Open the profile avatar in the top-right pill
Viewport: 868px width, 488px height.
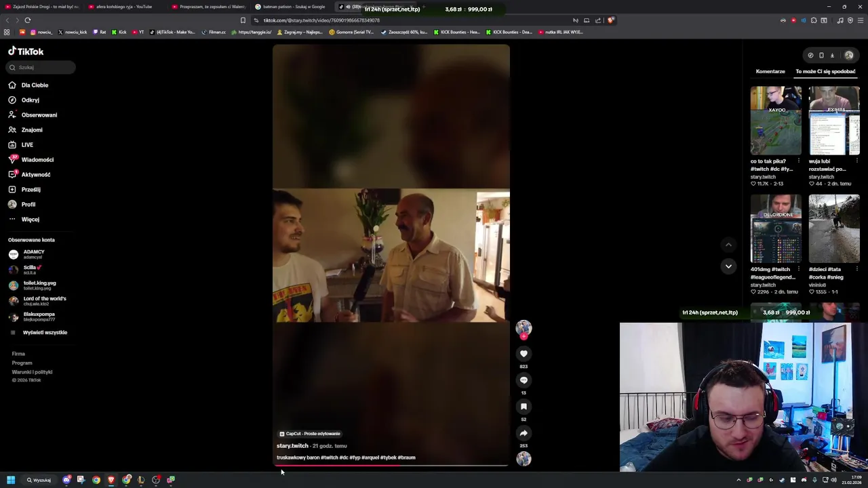click(x=848, y=56)
